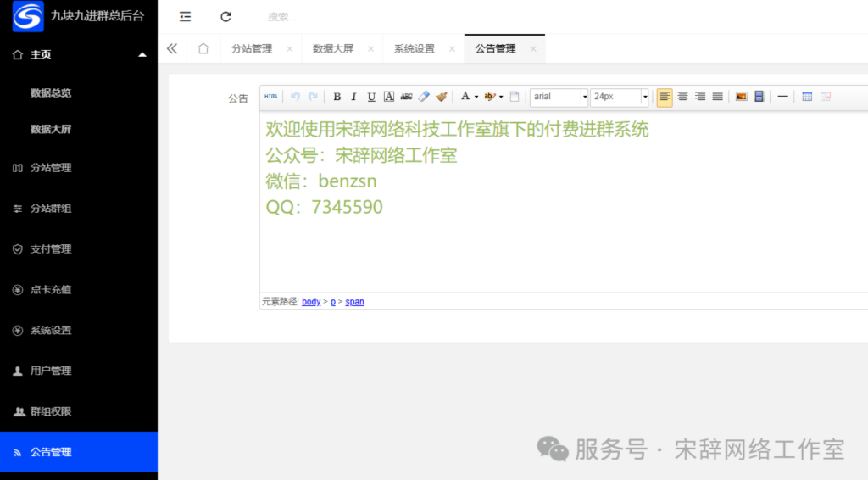The height and width of the screenshot is (480, 868).
Task: Click the p element path link
Action: [x=333, y=302]
